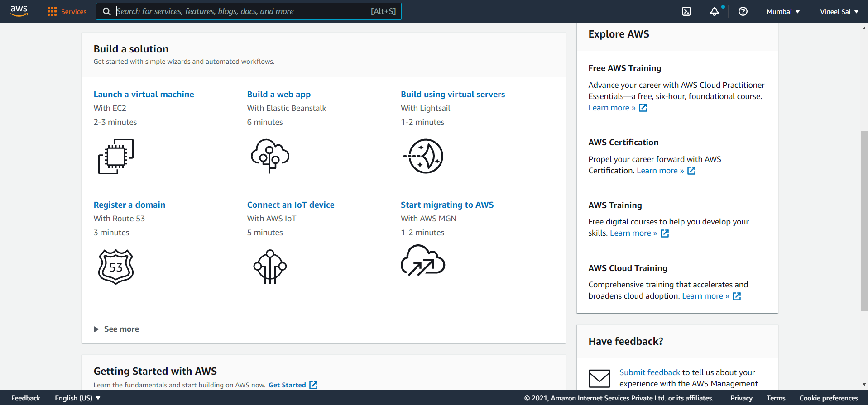Image resolution: width=868 pixels, height=405 pixels.
Task: Expand the Mumbai region dropdown
Action: pos(783,11)
